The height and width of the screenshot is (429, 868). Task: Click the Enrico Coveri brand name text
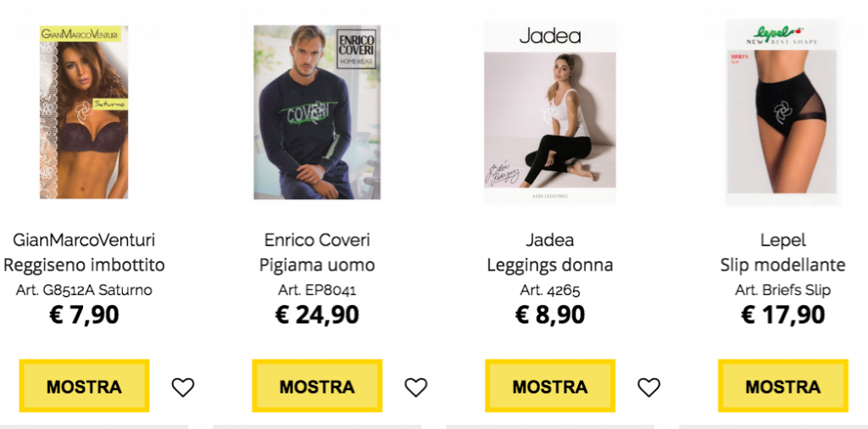317,240
